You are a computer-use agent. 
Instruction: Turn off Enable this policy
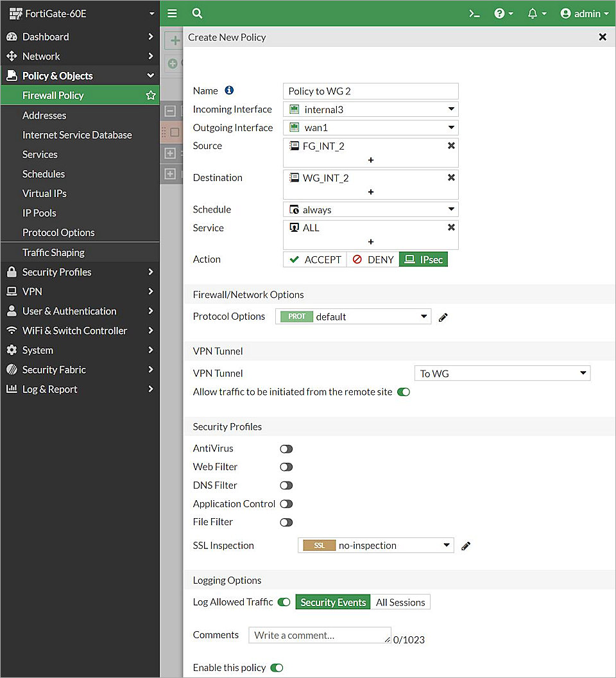(277, 668)
